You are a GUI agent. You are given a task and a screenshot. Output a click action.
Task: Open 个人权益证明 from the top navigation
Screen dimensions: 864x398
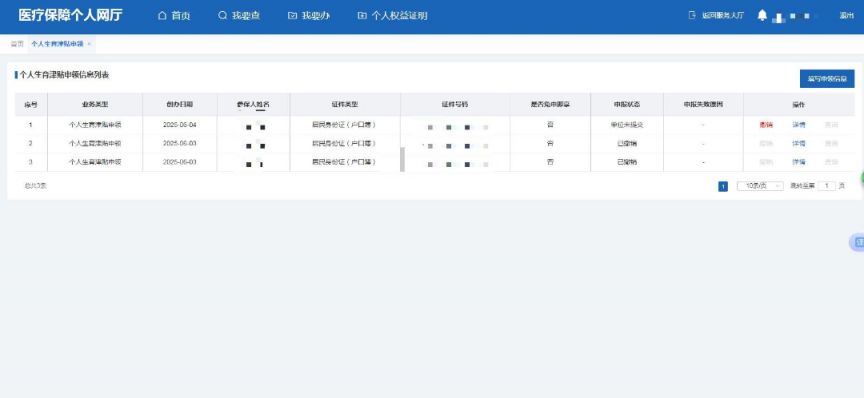pyautogui.click(x=392, y=16)
